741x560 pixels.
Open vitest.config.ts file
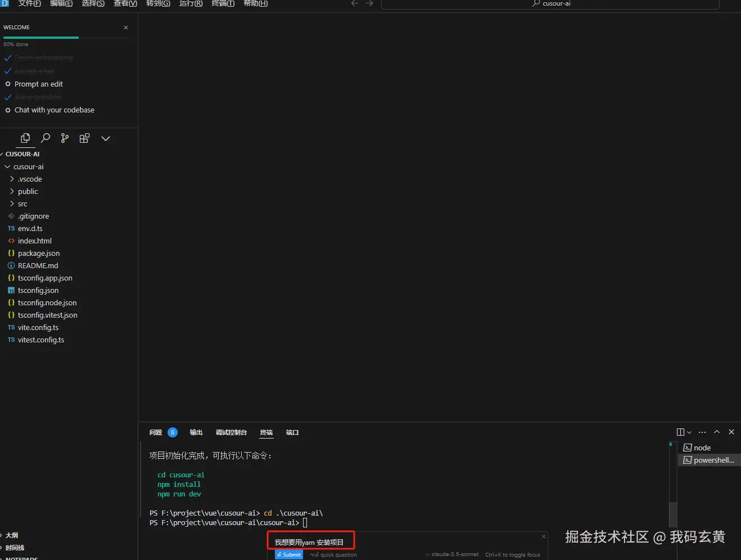[41, 340]
